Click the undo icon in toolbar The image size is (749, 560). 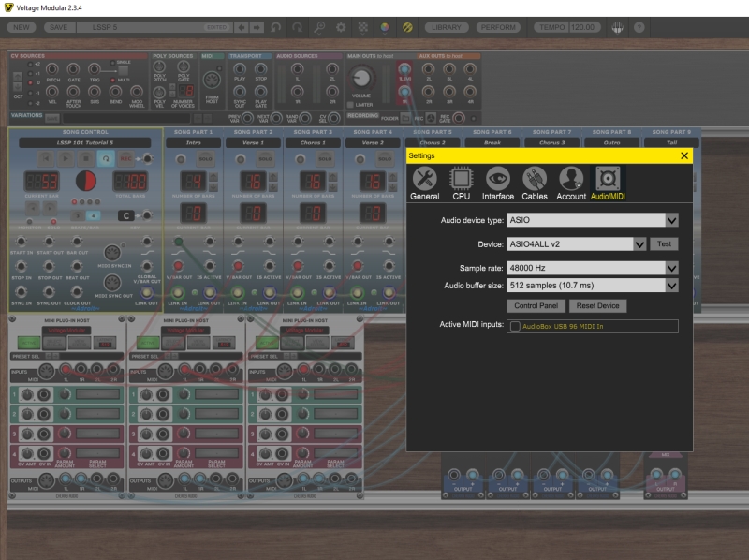tap(275, 28)
